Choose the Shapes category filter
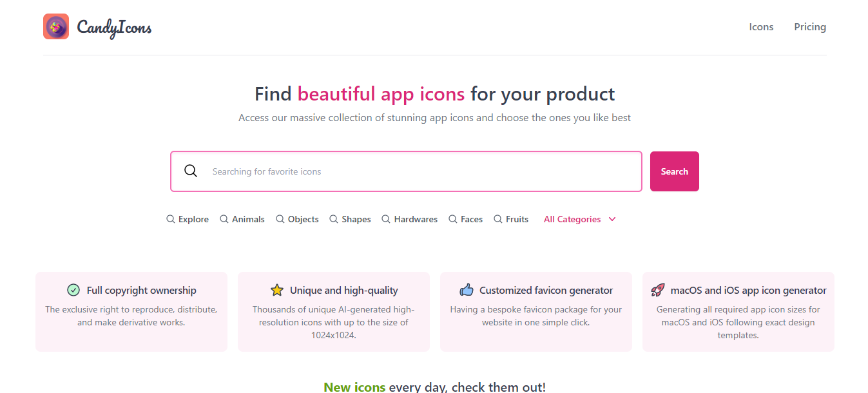This screenshot has width=868, height=393. point(350,219)
